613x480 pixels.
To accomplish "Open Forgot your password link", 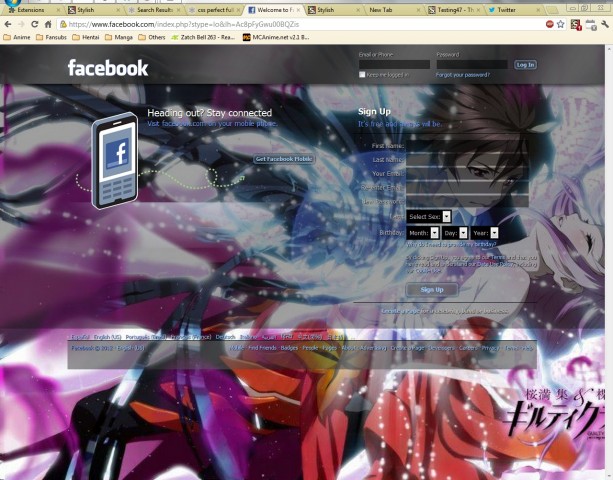I will 462,75.
